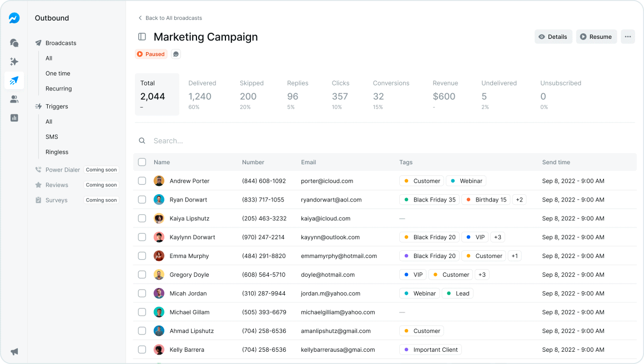This screenshot has height=364, width=644.
Task: Toggle the select-all checkbox in table header
Action: [x=142, y=162]
